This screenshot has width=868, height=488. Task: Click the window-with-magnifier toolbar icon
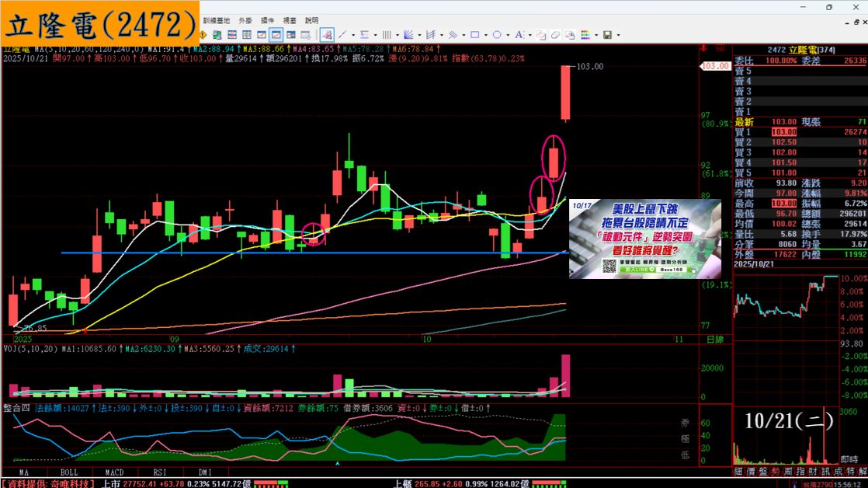point(306,35)
